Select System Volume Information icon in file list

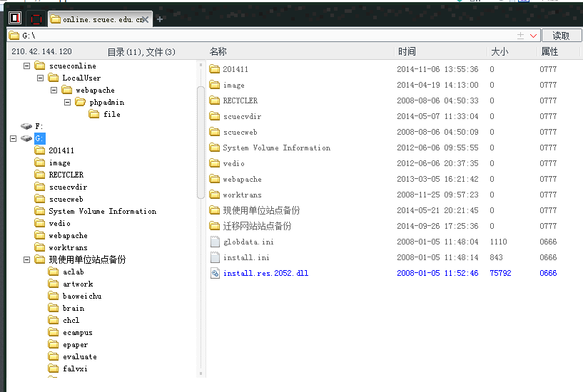[x=215, y=148]
